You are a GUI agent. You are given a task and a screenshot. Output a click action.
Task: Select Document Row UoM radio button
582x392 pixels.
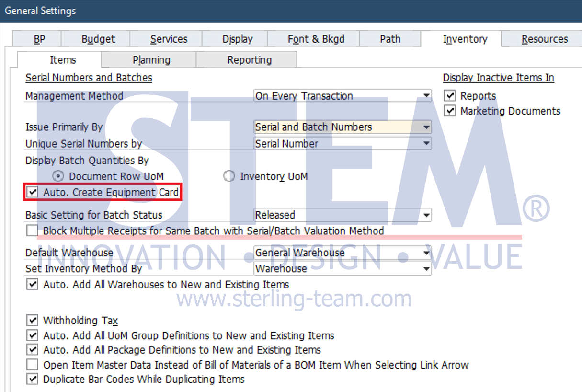pyautogui.click(x=58, y=176)
